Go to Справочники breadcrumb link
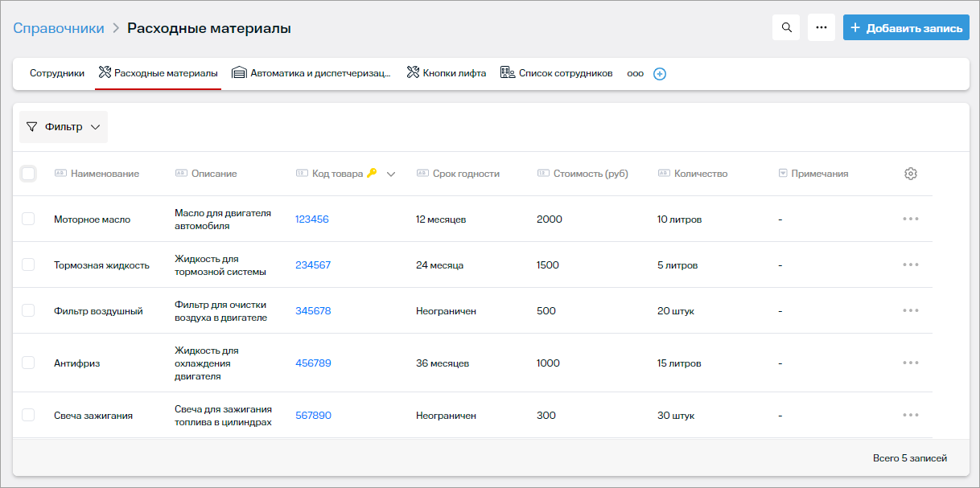Viewport: 980px width, 488px height. coord(59,28)
